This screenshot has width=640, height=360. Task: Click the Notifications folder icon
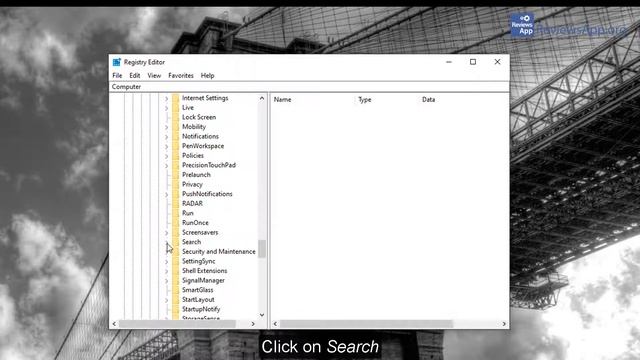(x=176, y=136)
